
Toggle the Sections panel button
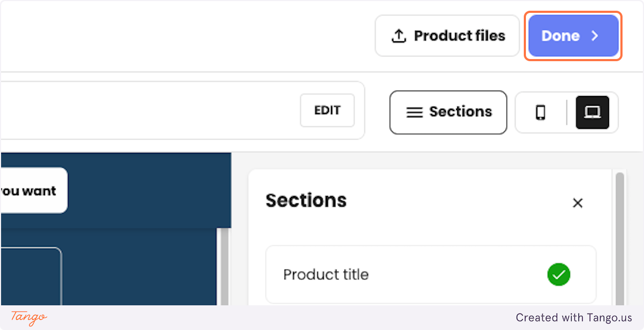(x=448, y=112)
